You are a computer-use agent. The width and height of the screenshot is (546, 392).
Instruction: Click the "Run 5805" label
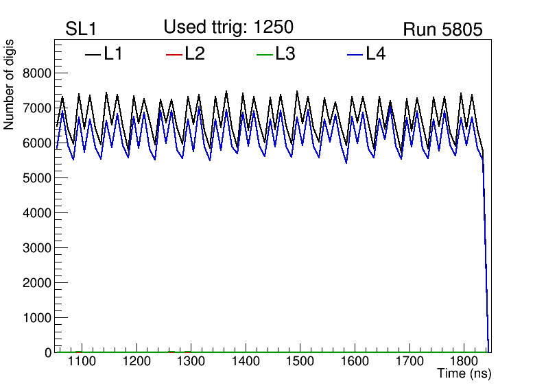click(x=442, y=29)
